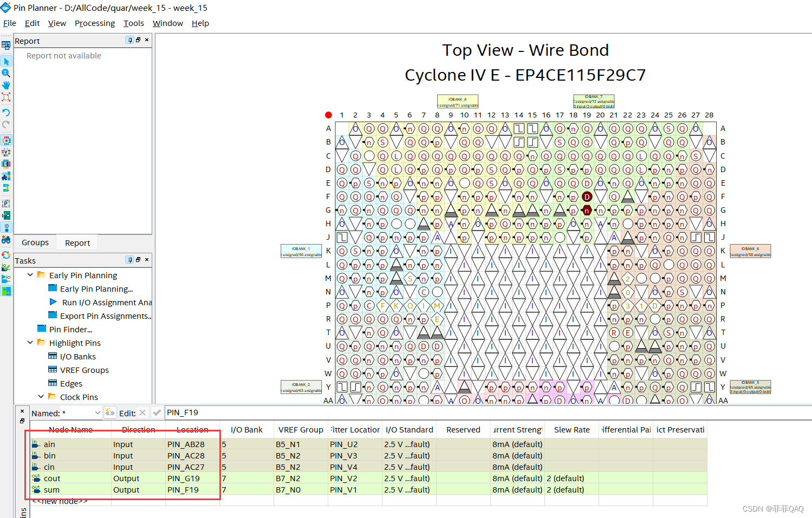Toggle Show I/O Banks toolbar icon
Image resolution: width=812 pixels, height=518 pixels.
(x=6, y=140)
